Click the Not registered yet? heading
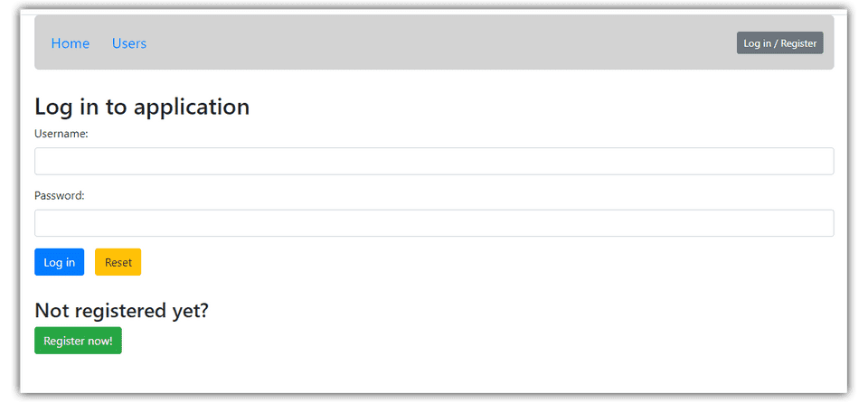 point(121,311)
